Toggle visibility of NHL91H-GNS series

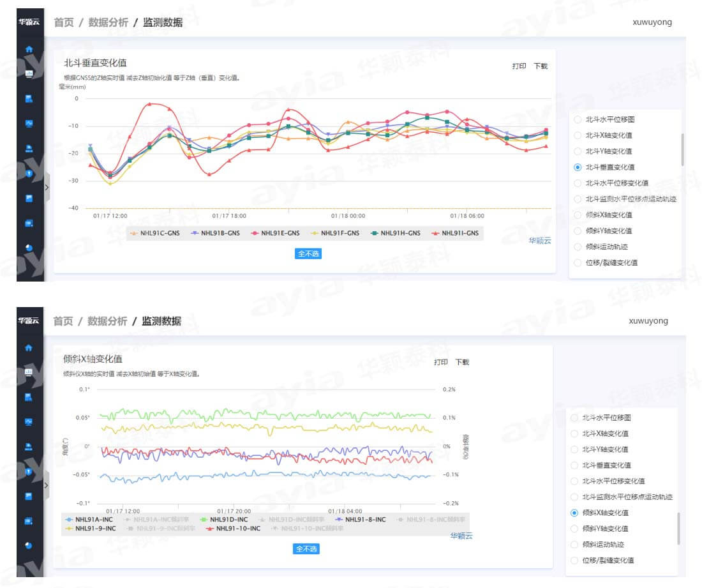coord(394,234)
